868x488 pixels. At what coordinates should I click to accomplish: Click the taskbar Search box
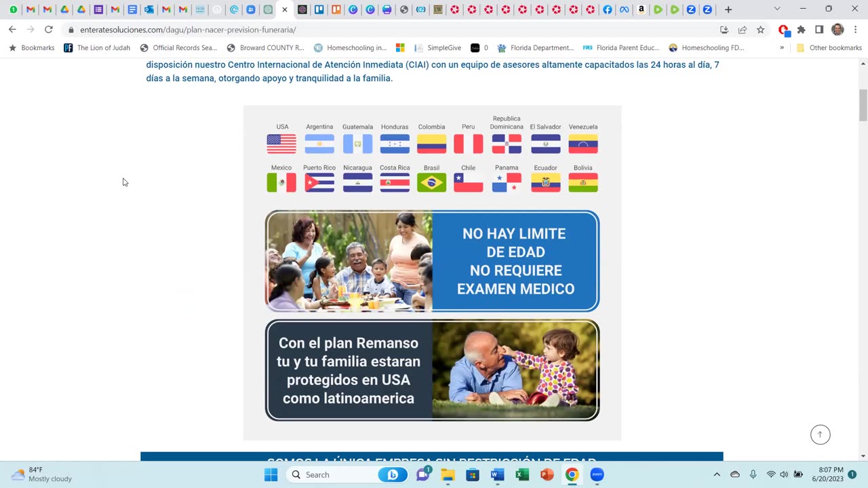346,474
